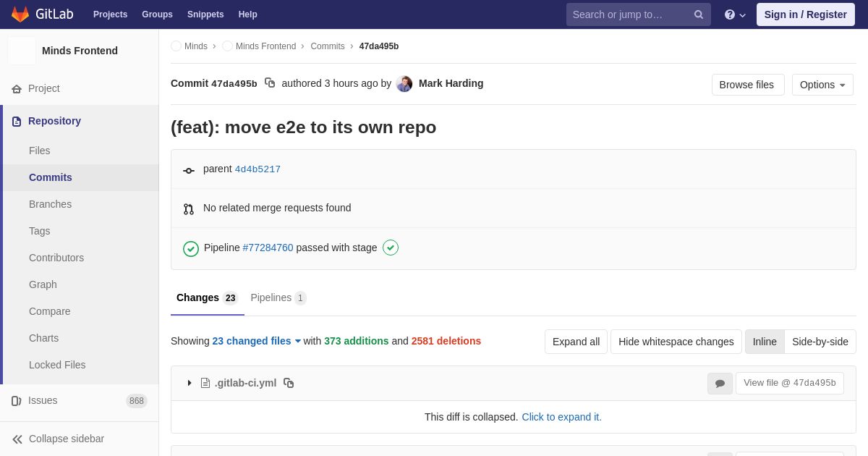Switch to Side-by-side diff view
This screenshot has width=868, height=456.
click(x=820, y=342)
